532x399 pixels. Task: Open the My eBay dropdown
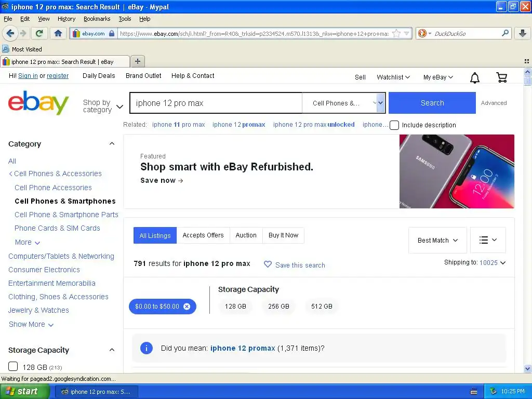438,77
